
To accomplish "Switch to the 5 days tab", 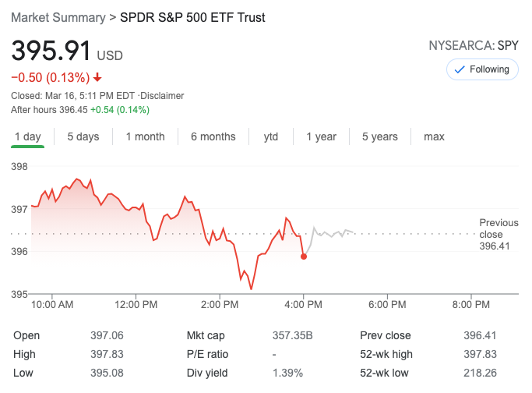I will click(x=83, y=136).
